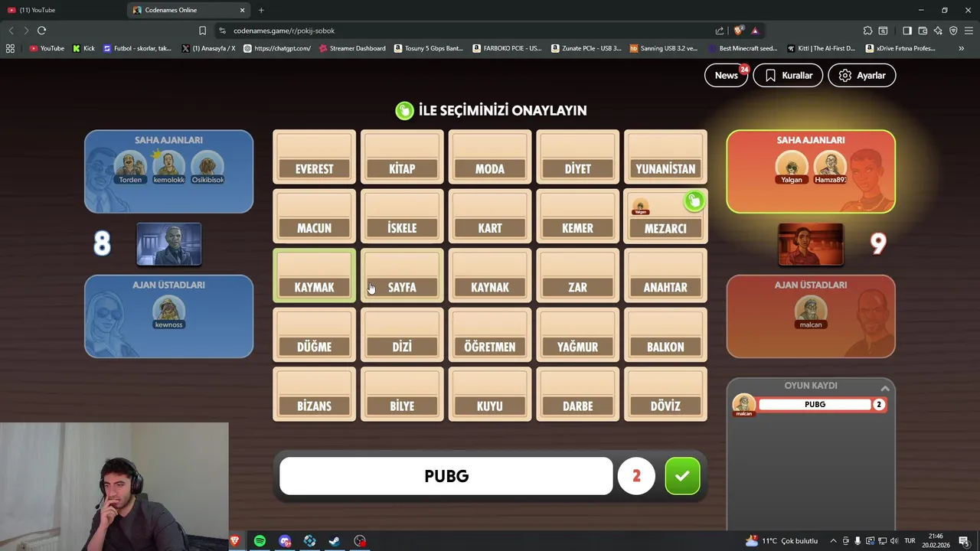Open the Kick bookmark
Viewport: 980px width, 551px height.
pos(83,48)
